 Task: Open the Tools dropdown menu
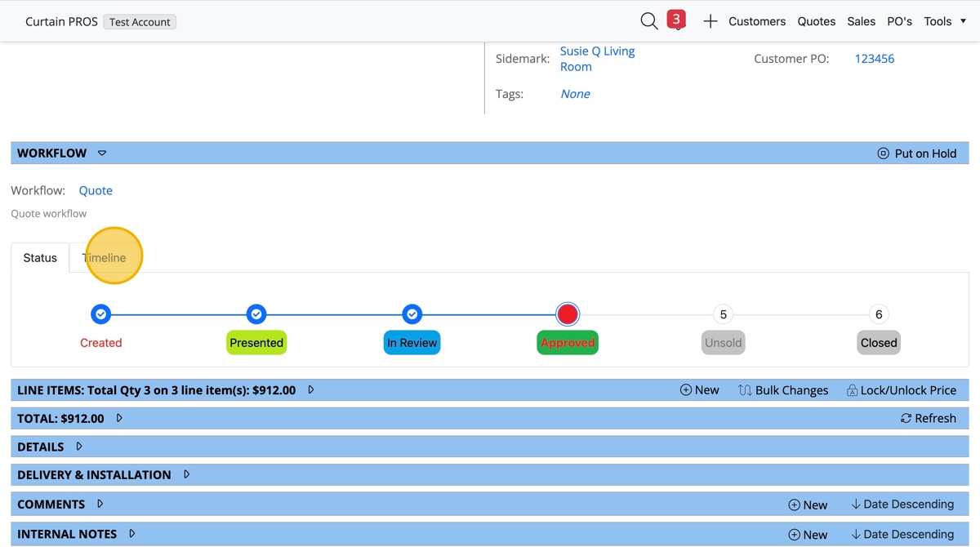tap(945, 21)
